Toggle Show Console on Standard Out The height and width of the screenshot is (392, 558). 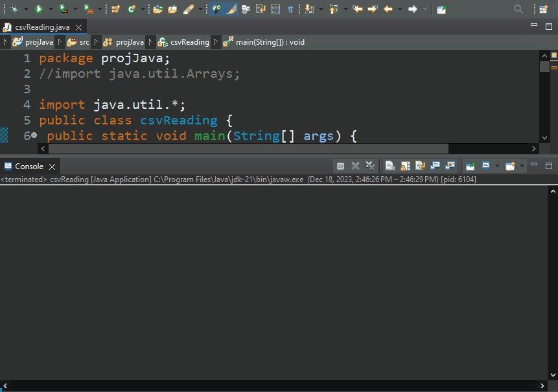click(x=435, y=166)
